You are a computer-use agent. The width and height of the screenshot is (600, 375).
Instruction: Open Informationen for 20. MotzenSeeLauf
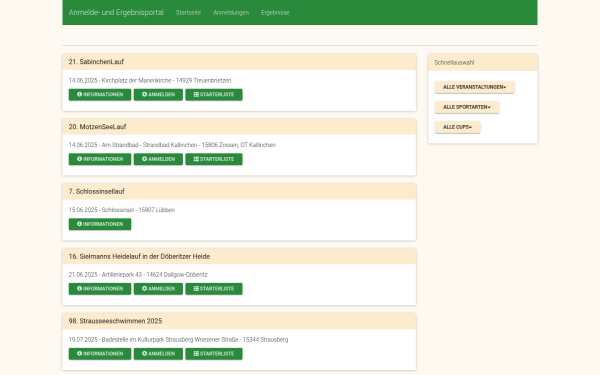coord(100,159)
